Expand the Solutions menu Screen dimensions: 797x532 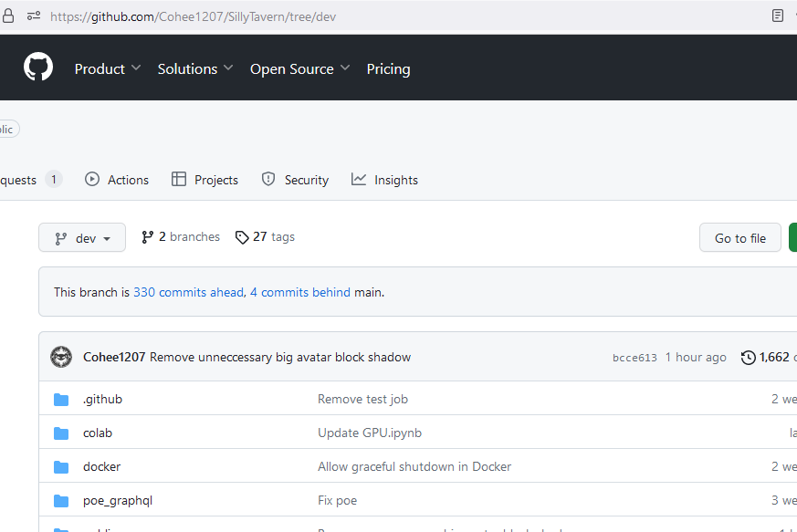195,68
